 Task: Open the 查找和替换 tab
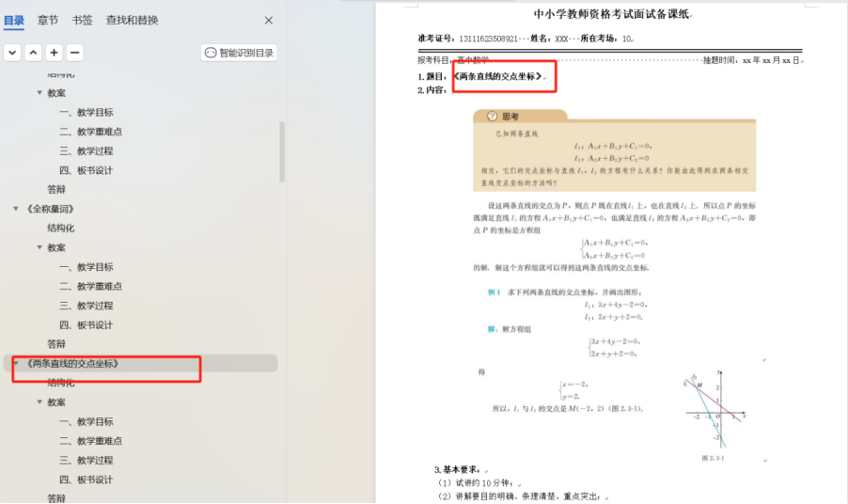132,20
